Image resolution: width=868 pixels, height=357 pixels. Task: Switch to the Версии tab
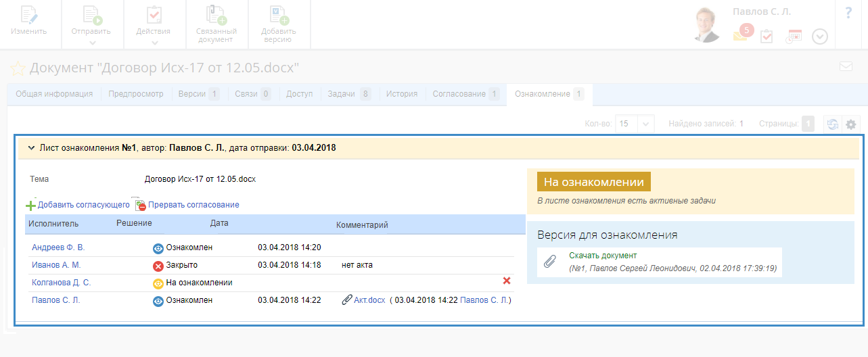(x=198, y=94)
